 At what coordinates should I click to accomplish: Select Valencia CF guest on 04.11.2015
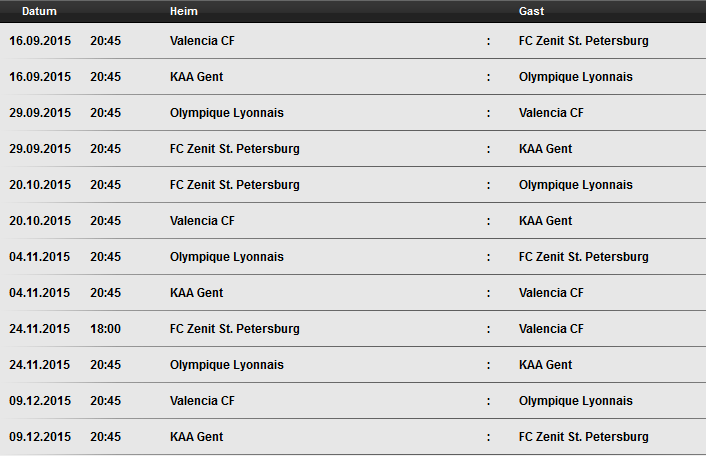[x=551, y=293]
